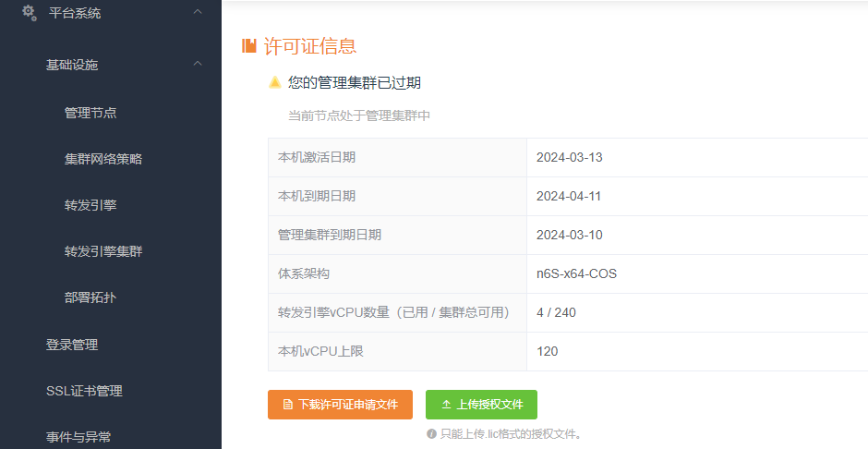Click the vCPU usage value 4 / 240

pyautogui.click(x=556, y=312)
